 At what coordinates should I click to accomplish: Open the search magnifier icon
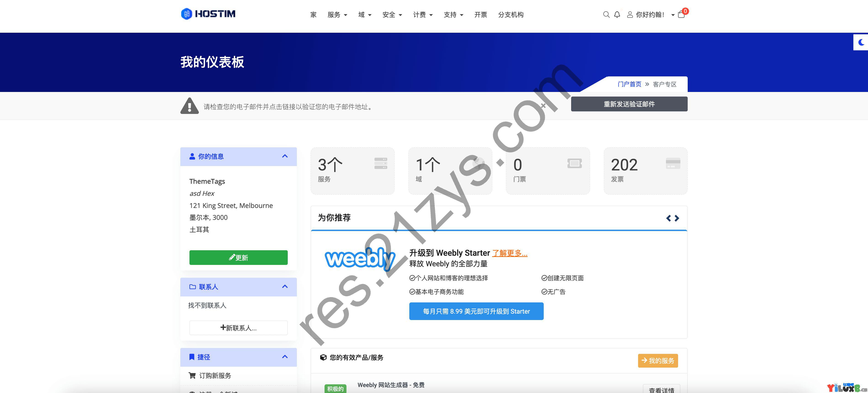[606, 14]
